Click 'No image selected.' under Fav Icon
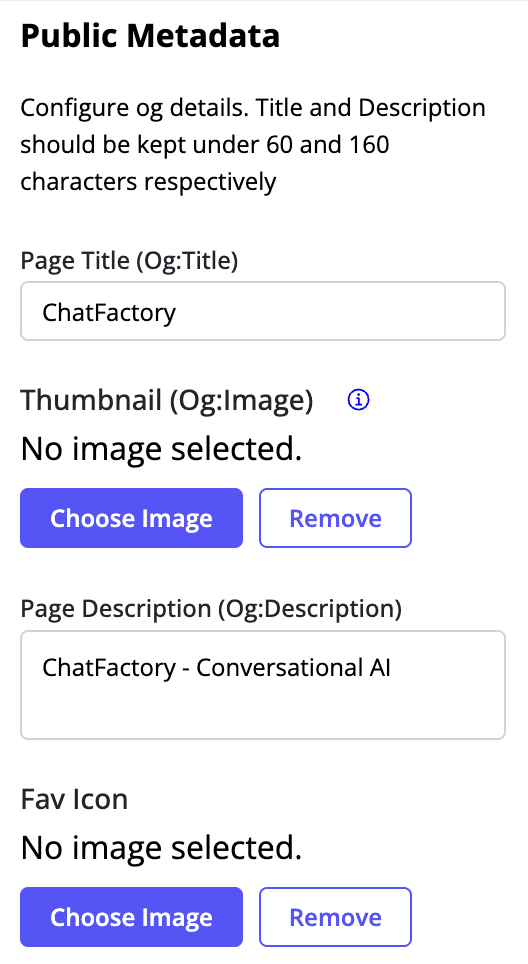Image resolution: width=528 pixels, height=964 pixels. pos(161,848)
